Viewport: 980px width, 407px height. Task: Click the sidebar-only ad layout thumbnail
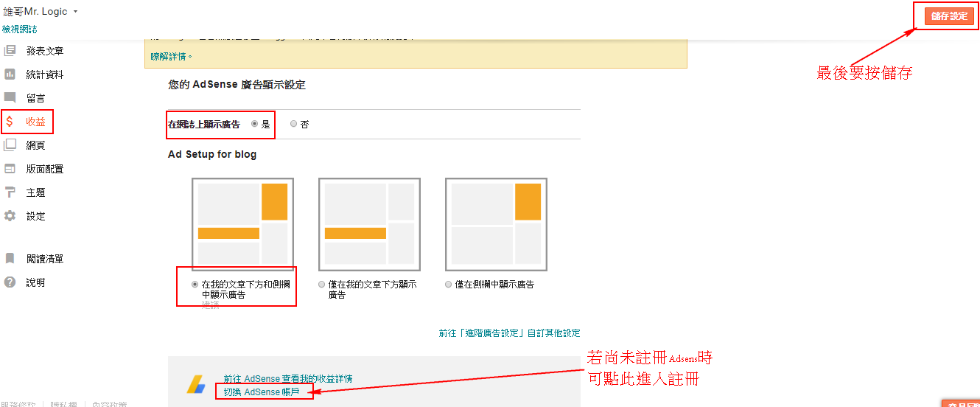tap(497, 224)
